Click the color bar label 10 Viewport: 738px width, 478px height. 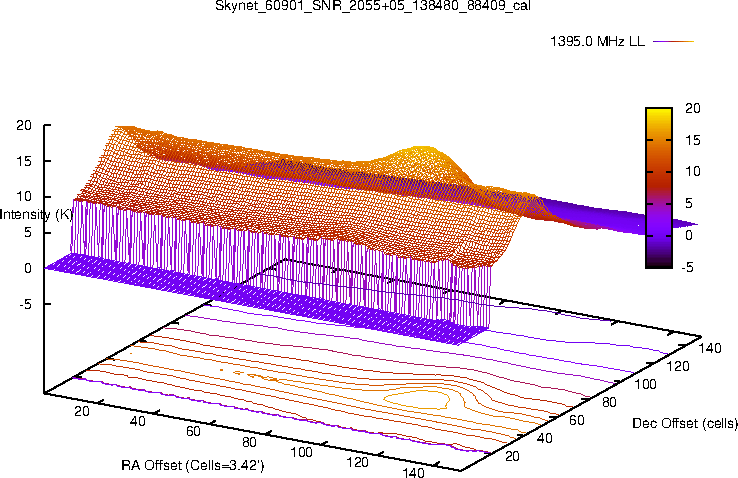coord(693,171)
